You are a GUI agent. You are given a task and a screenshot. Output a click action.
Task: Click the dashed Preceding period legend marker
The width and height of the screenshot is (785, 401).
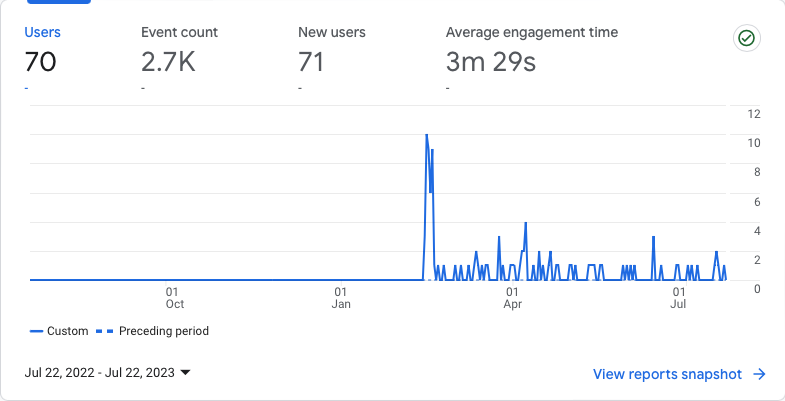pos(107,331)
